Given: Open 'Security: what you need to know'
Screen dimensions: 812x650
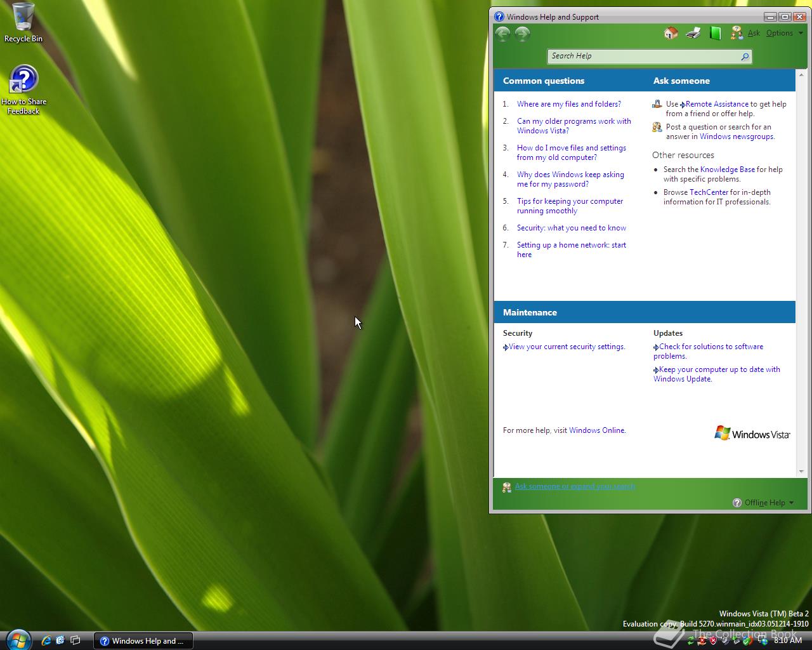Looking at the screenshot, I should point(572,228).
